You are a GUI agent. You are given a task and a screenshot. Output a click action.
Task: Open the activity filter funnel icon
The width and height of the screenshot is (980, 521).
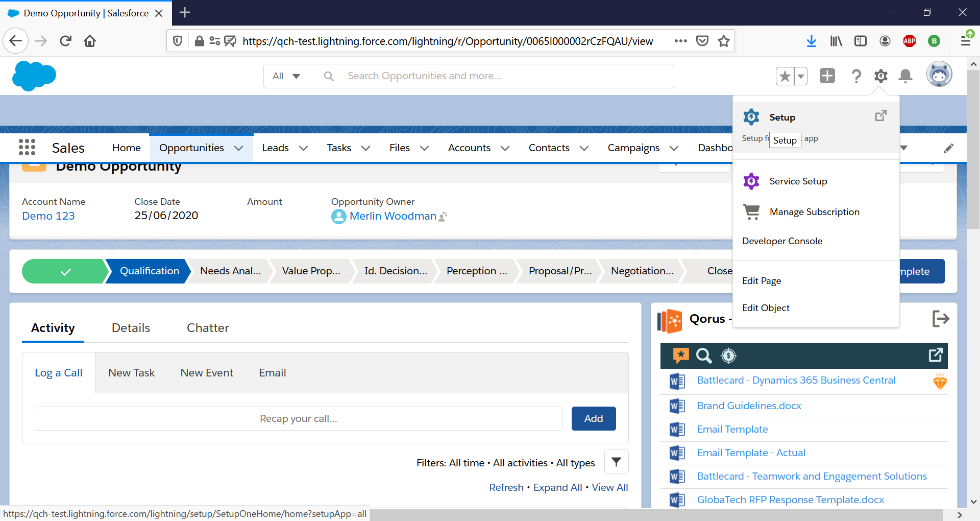coord(616,462)
